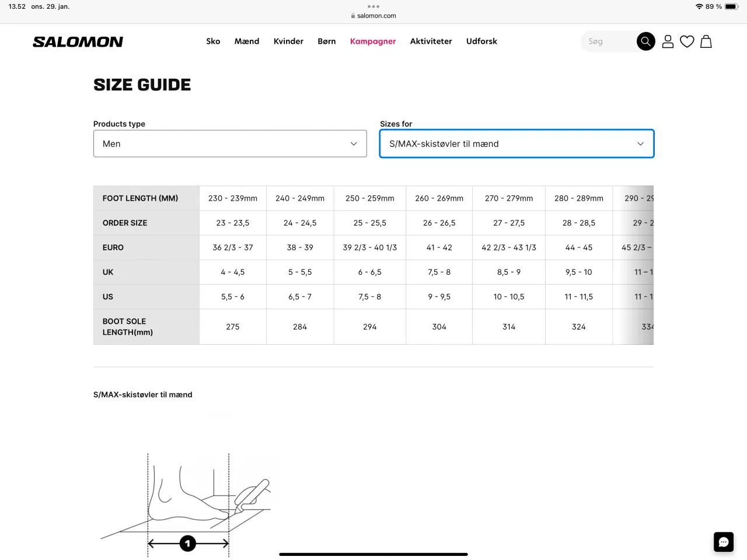Click the EURO row header
Viewport: 747px width, 560px height.
(146, 247)
